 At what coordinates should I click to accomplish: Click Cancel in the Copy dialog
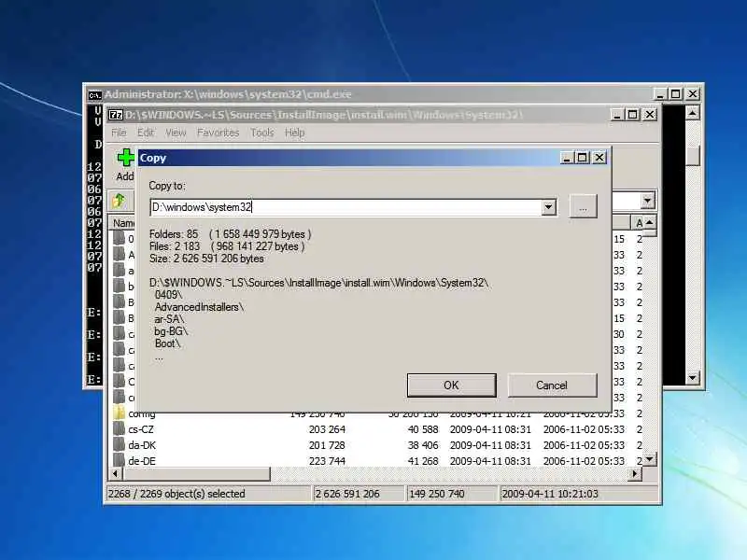point(552,385)
